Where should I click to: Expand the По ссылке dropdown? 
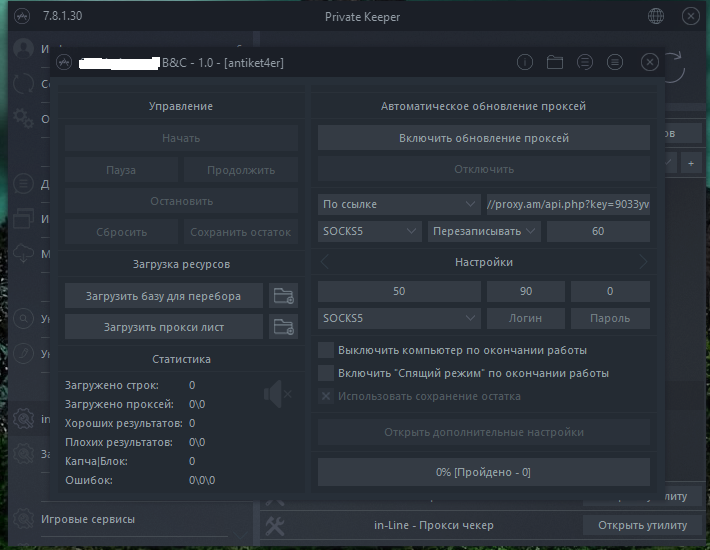(x=399, y=204)
